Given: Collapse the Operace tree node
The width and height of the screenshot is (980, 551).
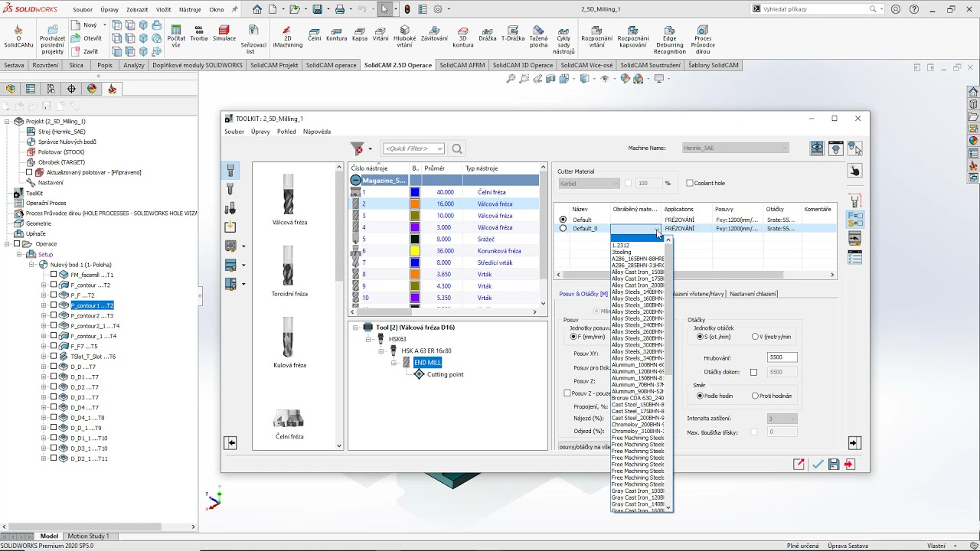Looking at the screenshot, I should 7,244.
